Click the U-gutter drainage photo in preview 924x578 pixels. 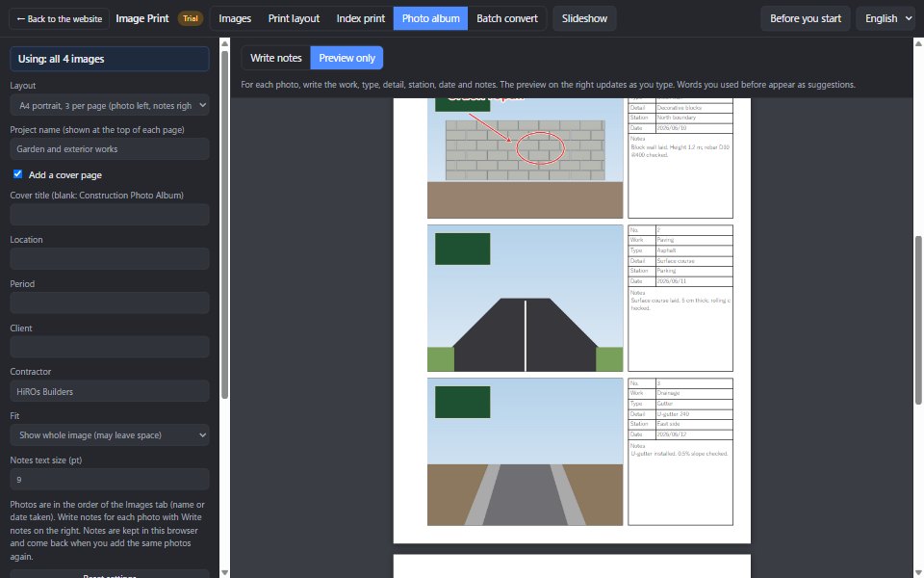point(526,452)
